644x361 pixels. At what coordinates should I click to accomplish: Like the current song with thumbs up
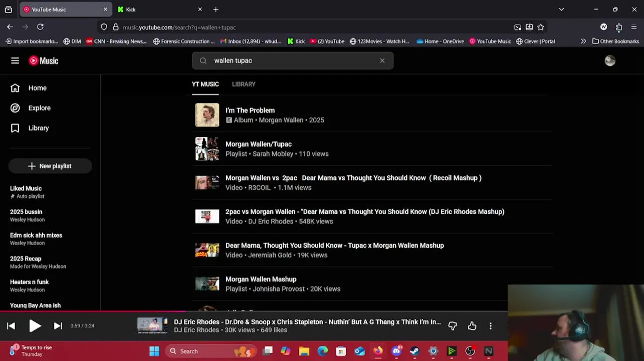coord(472,326)
